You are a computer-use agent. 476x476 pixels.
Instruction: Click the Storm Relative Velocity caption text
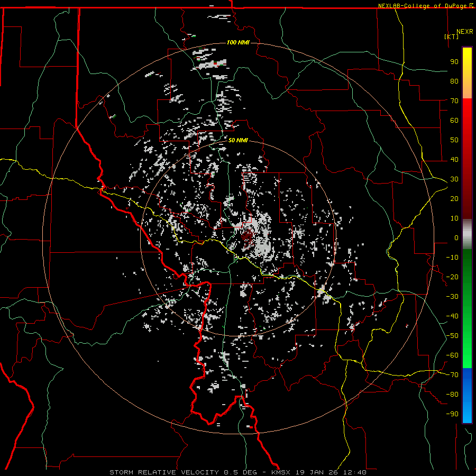237,472
